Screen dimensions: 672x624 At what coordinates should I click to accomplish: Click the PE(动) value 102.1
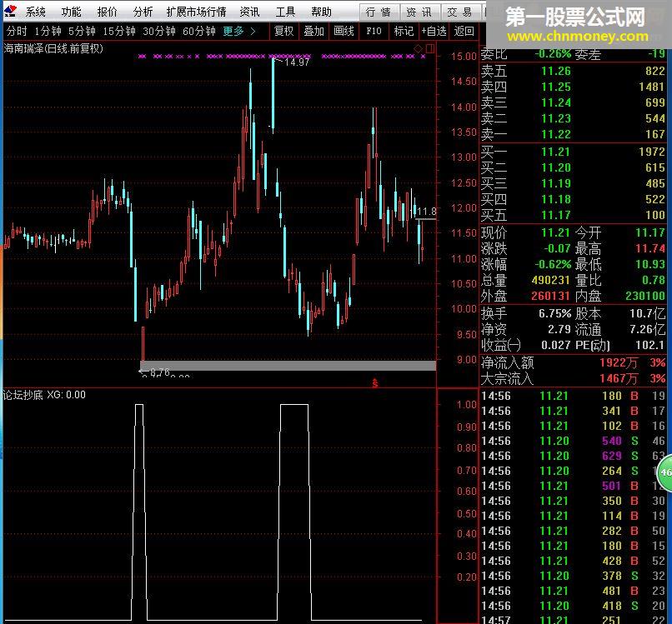pyautogui.click(x=649, y=345)
